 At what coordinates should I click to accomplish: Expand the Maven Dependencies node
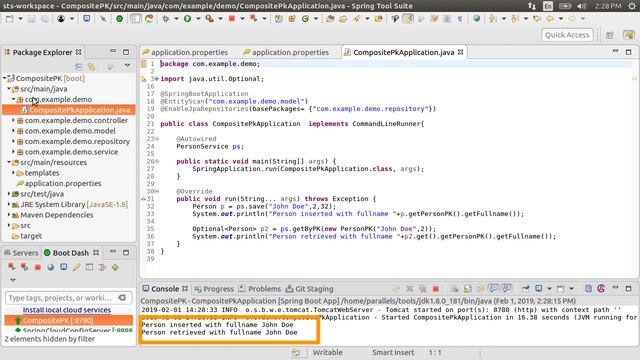[x=9, y=215]
